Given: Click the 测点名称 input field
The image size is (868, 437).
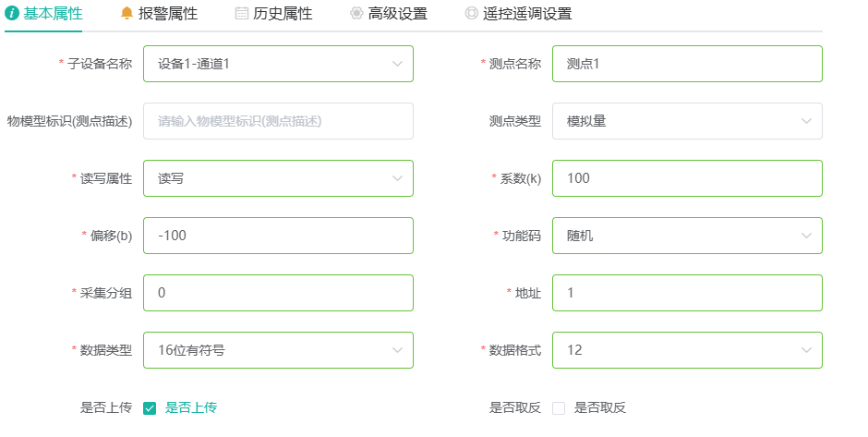Looking at the screenshot, I should click(687, 64).
